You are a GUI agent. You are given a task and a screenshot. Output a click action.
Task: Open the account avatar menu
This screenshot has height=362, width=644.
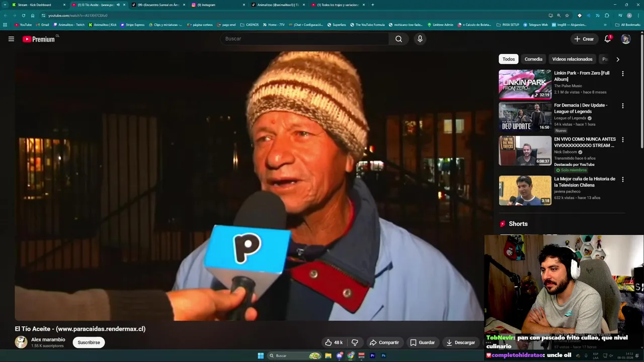click(x=625, y=39)
